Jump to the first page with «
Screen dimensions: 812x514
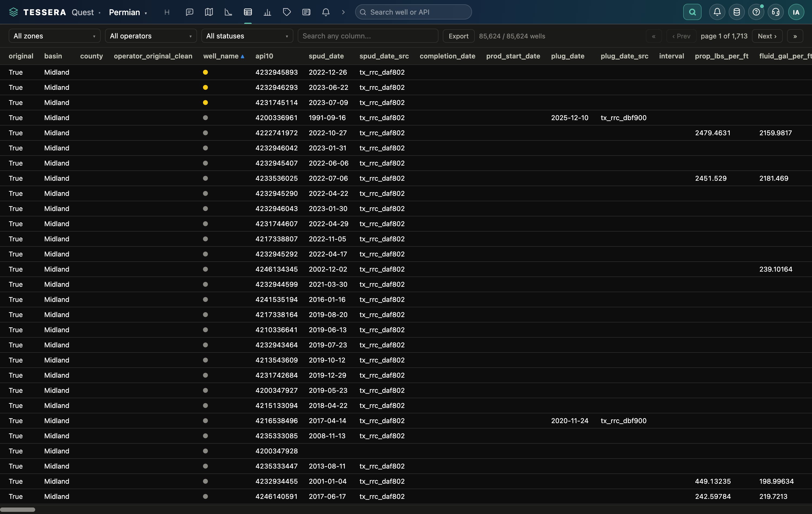654,36
